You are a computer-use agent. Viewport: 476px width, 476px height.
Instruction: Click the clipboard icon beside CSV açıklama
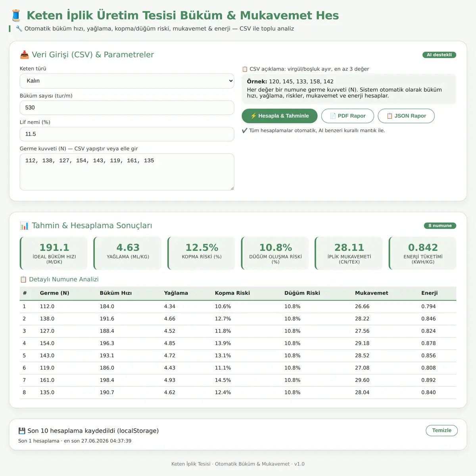(x=245, y=69)
